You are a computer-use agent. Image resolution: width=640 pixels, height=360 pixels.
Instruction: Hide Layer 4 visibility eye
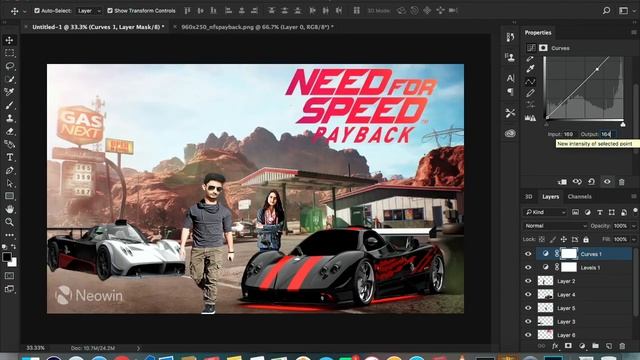coord(528,295)
